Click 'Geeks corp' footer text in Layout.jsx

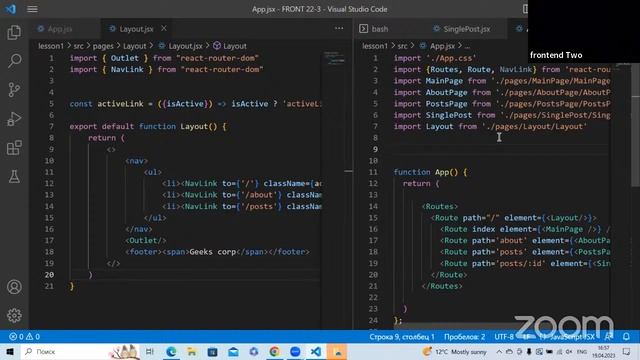point(213,252)
